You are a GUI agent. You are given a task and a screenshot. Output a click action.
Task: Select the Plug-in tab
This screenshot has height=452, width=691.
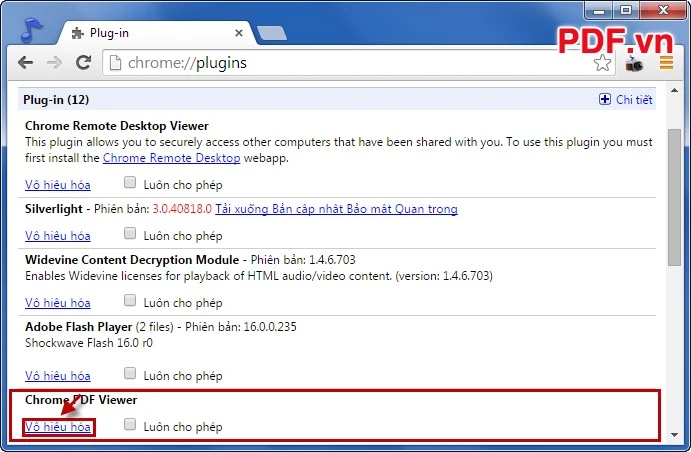[154, 33]
